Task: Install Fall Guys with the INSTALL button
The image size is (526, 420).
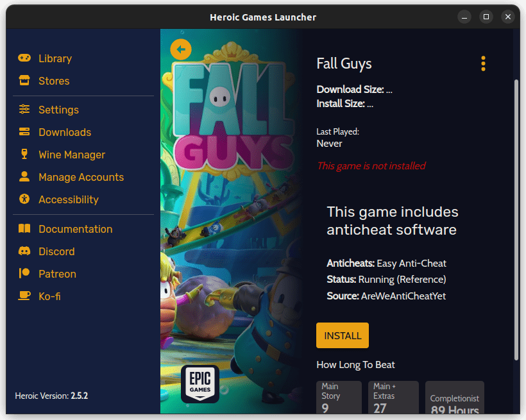Action: 343,335
